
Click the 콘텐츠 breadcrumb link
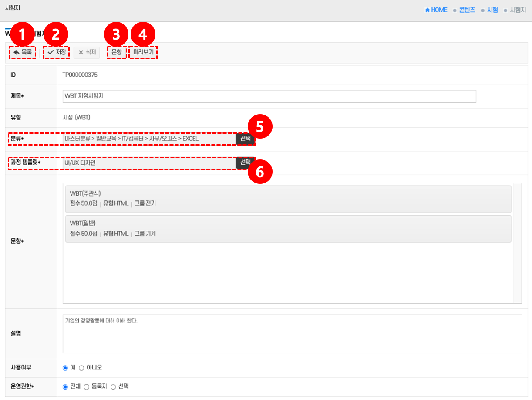pos(467,10)
